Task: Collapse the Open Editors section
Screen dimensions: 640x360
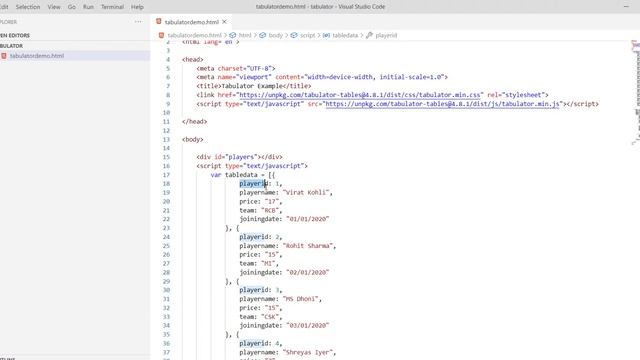Action: 15,36
